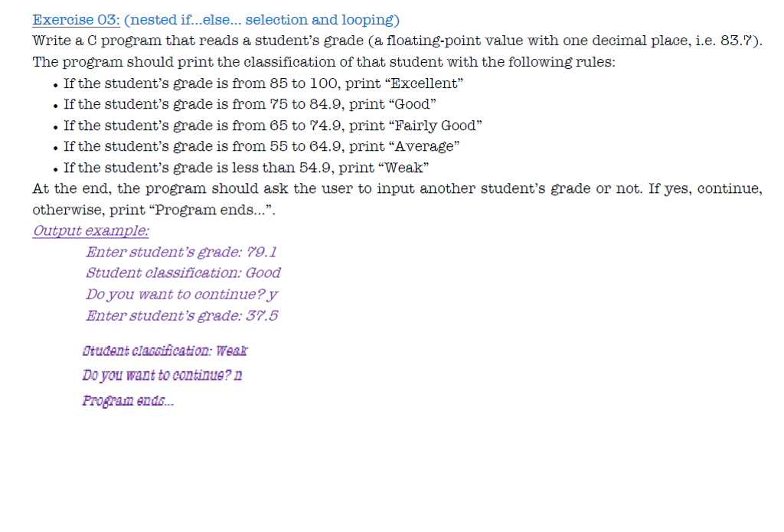784x532 pixels.
Task: Click the output line "Enter student's grade: 37.5"
Action: [181, 315]
